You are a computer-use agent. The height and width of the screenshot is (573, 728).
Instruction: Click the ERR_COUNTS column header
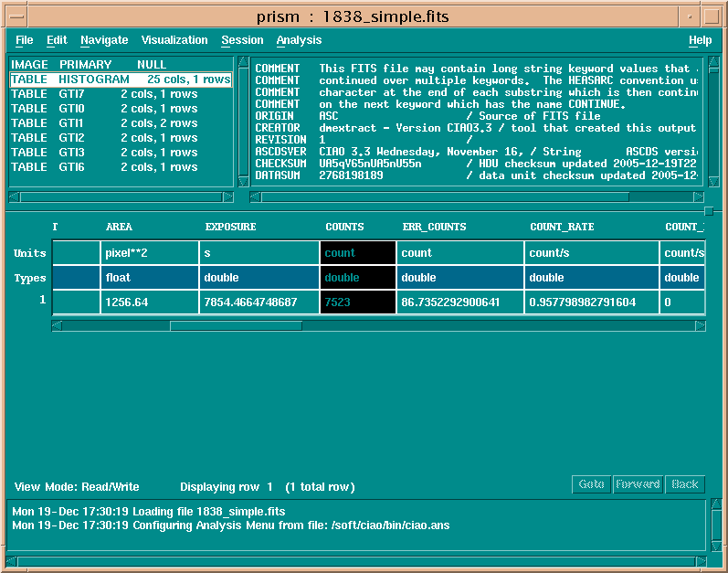(x=434, y=227)
